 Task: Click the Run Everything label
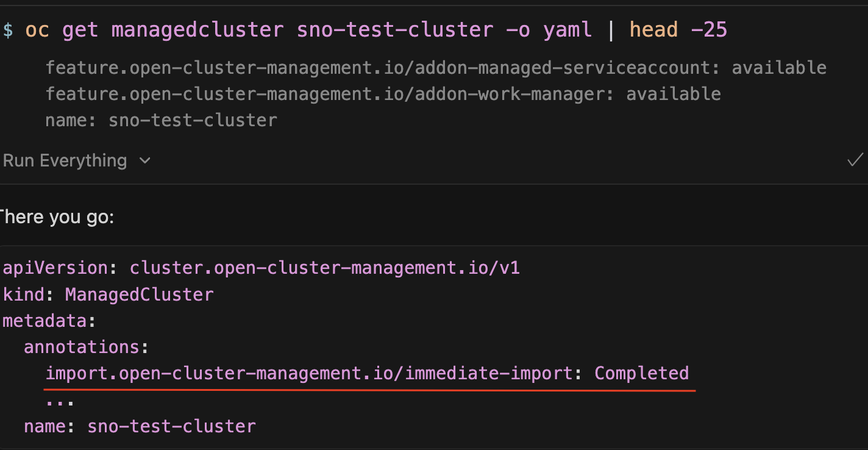[65, 161]
